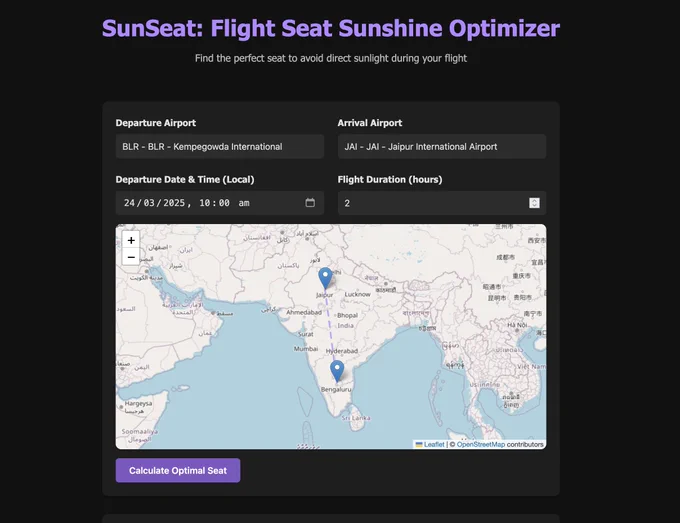Click the Jaipur map marker pin
Viewport: 680px width, 523px height.
(325, 278)
